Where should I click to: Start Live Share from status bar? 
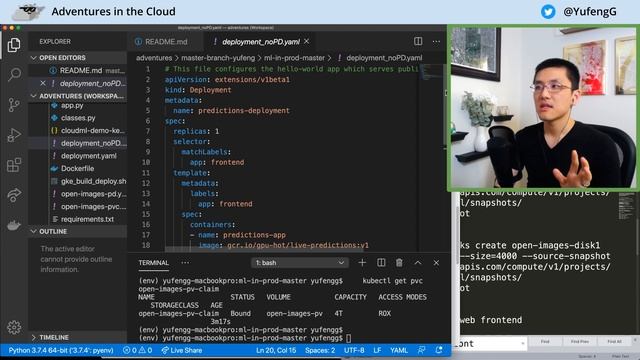click(182, 350)
